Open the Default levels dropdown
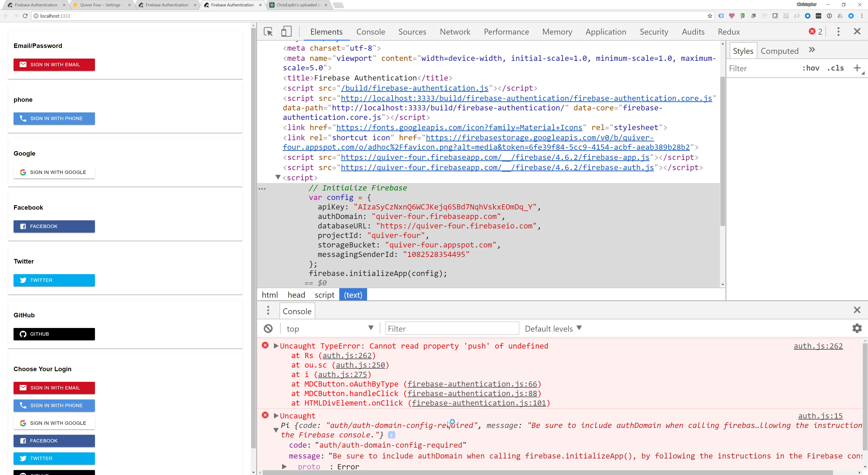This screenshot has height=475, width=868. click(553, 328)
